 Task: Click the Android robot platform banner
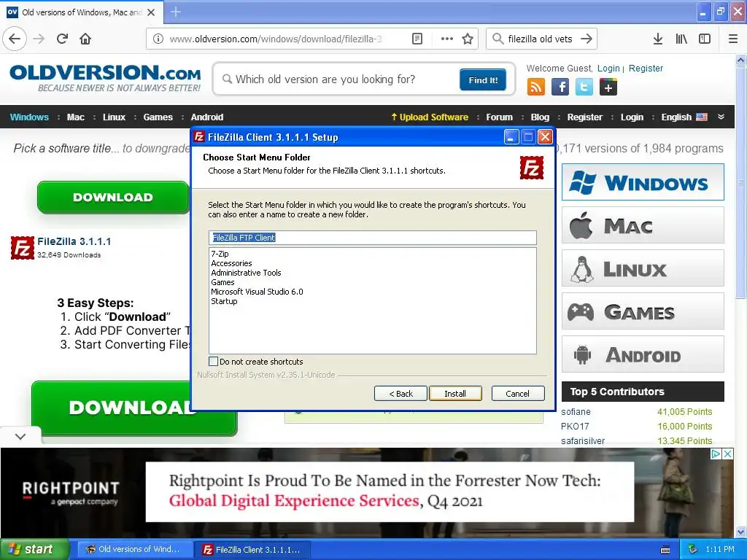tap(643, 354)
